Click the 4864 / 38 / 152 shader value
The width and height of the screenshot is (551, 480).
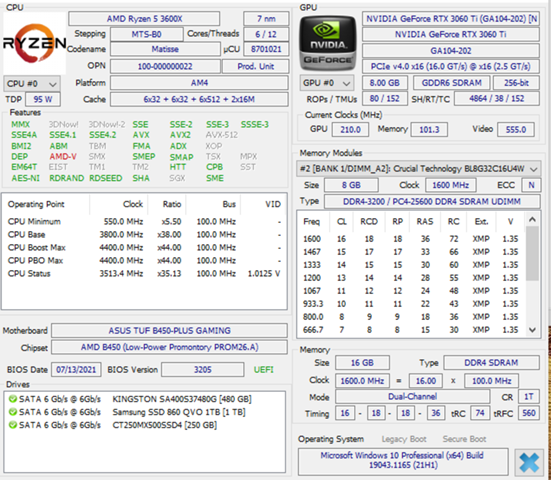[497, 99]
